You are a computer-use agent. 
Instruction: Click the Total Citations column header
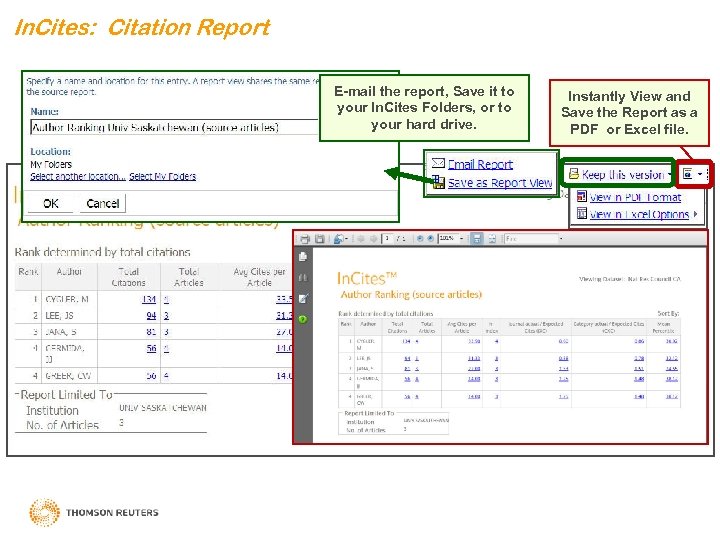(129, 277)
